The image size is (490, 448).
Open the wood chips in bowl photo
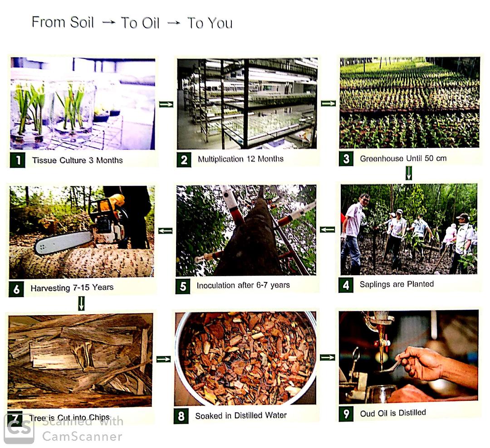[x=245, y=358]
